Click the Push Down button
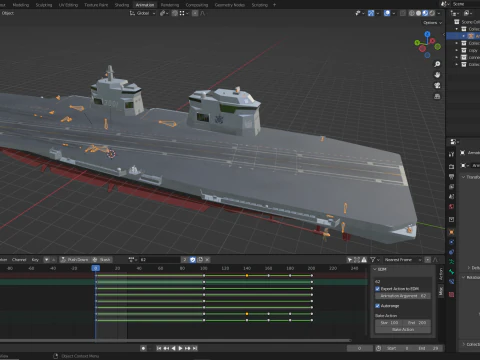The width and height of the screenshot is (480, 360). [75, 260]
